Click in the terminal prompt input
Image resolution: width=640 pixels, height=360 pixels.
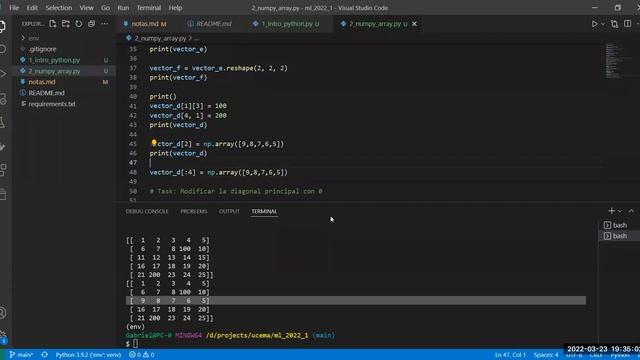[136, 344]
